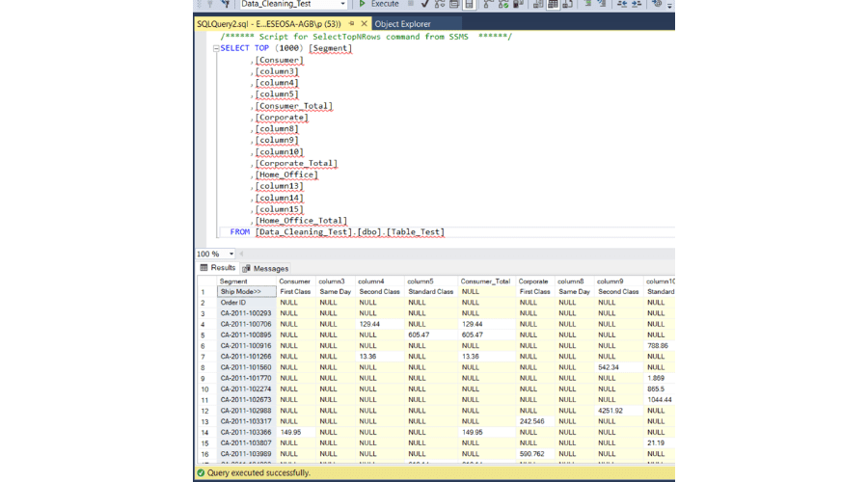Select cell CA-2011-102988

tap(246, 411)
